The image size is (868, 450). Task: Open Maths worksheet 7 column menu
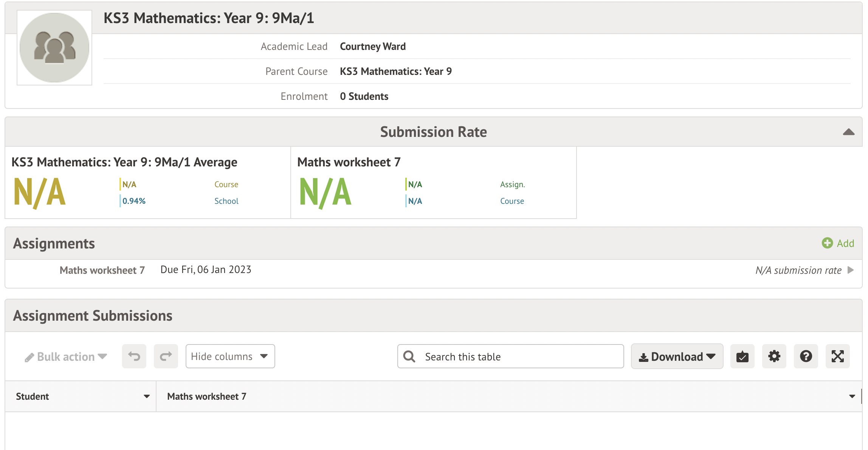[852, 396]
